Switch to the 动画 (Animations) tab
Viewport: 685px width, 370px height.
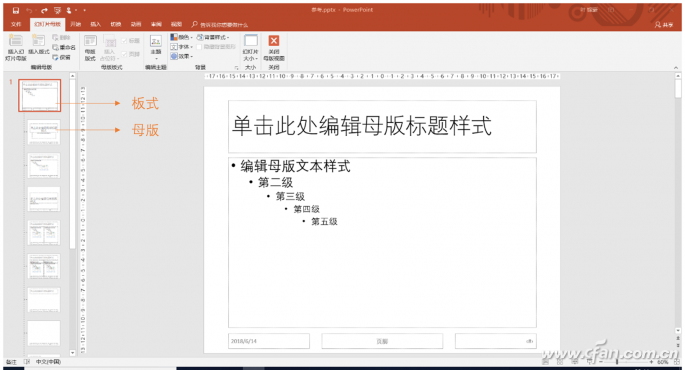(x=136, y=24)
